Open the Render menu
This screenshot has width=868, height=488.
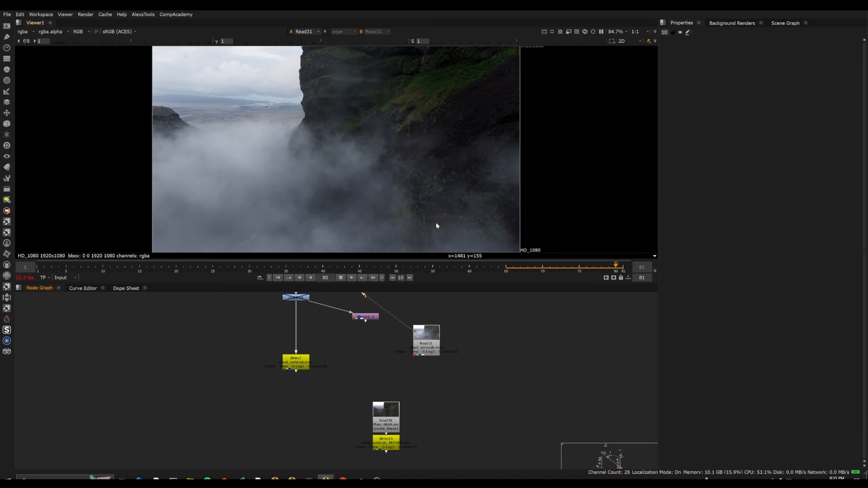pyautogui.click(x=85, y=14)
